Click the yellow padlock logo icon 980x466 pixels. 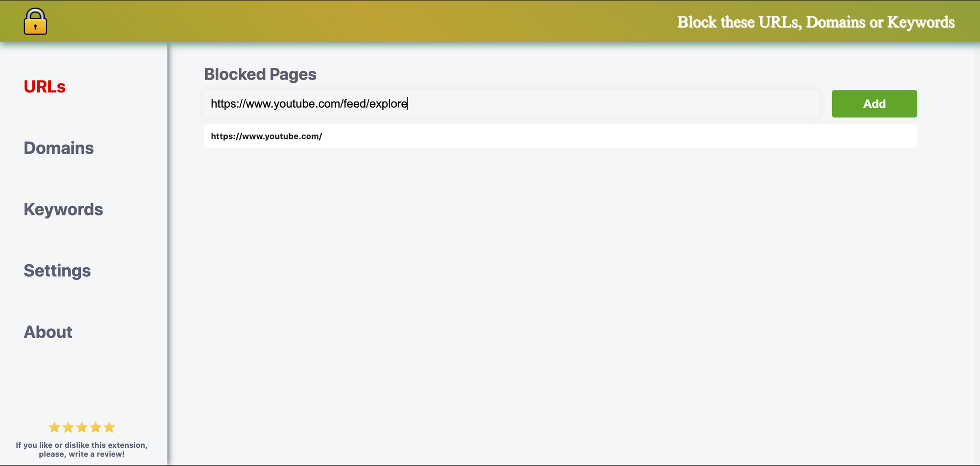(x=35, y=22)
